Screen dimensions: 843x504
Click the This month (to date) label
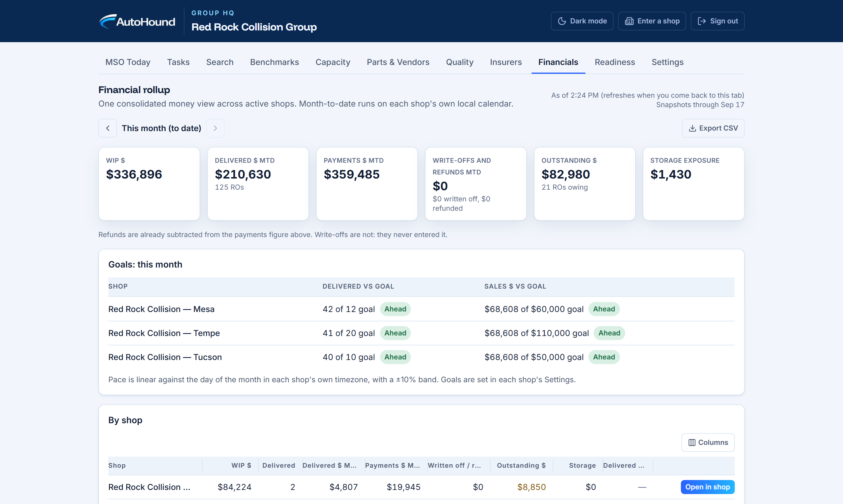click(x=161, y=128)
